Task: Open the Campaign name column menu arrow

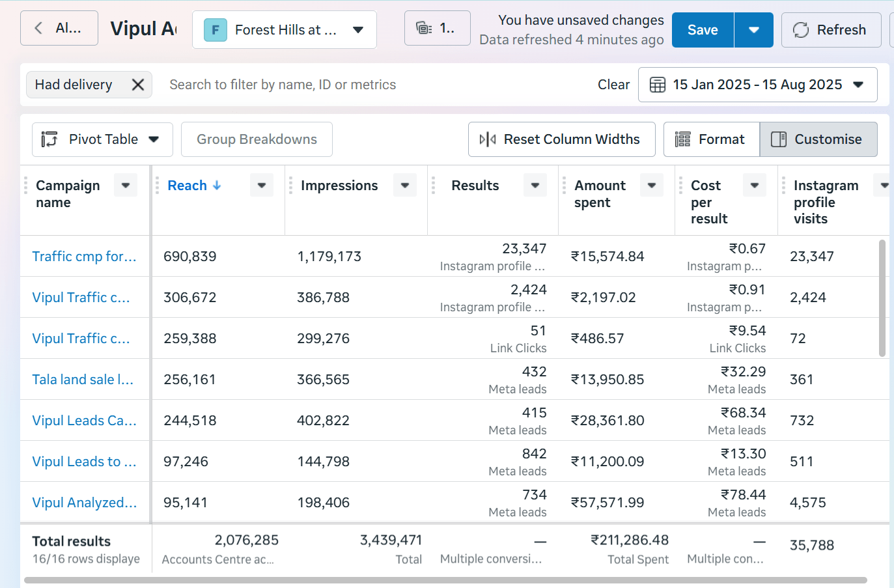Action: point(125,186)
